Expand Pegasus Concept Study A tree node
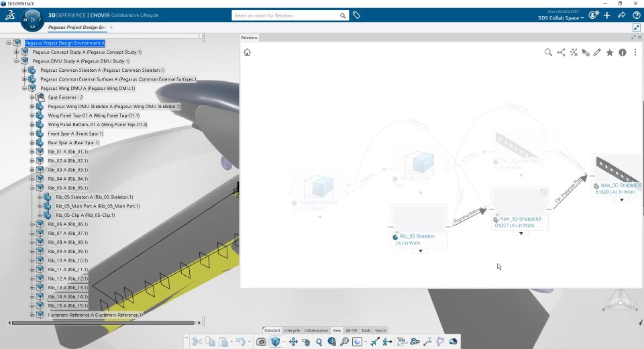This screenshot has width=644, height=349. pos(16,52)
